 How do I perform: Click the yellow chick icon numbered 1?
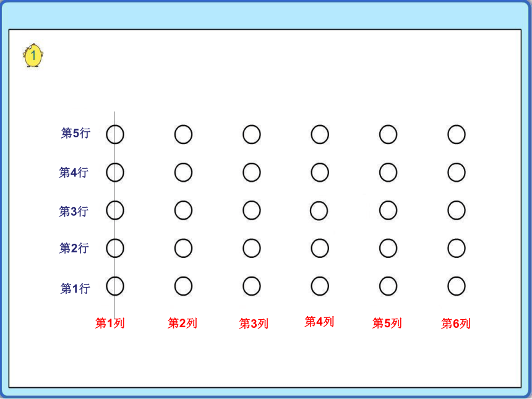point(33,56)
